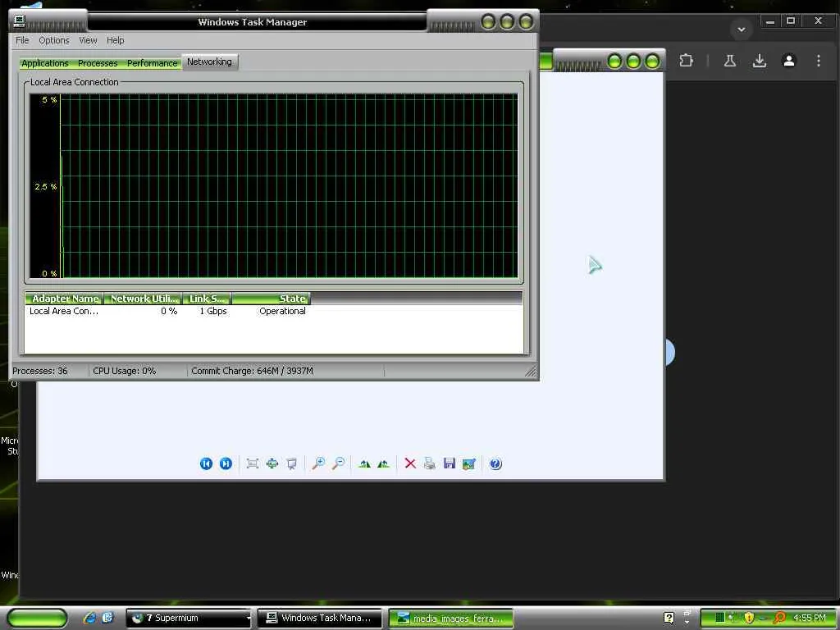Click the Commit Charge status entry
This screenshot has width=840, height=630.
tap(253, 371)
